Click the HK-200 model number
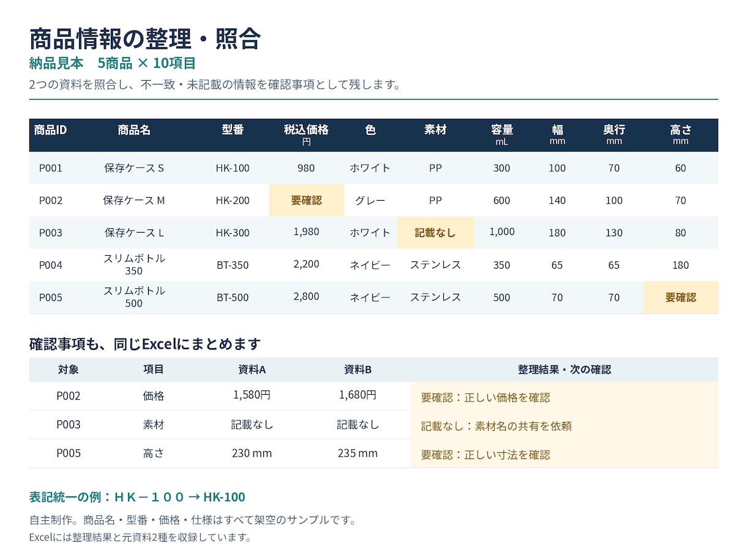This screenshot has width=747, height=560. [233, 201]
